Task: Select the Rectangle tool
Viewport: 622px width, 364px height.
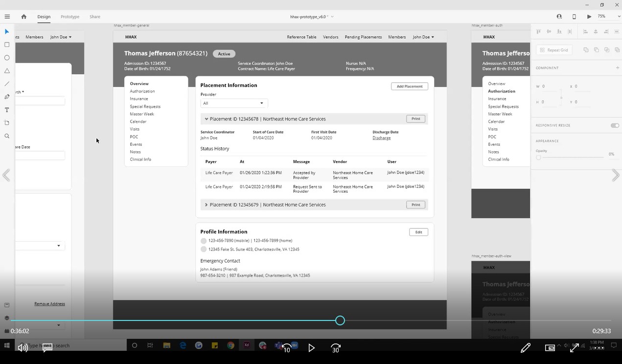Action: (x=7, y=45)
